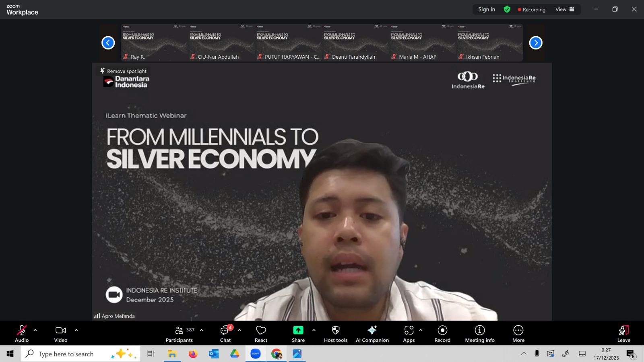Image resolution: width=644 pixels, height=362 pixels.
Task: Open the React emoji menu
Action: [261, 334]
